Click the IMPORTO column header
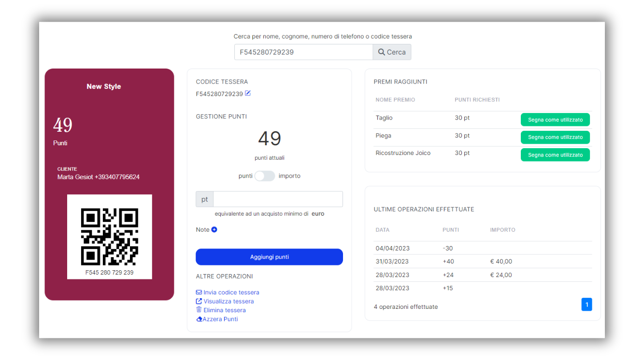The height and width of the screenshot is (360, 644). 502,230
